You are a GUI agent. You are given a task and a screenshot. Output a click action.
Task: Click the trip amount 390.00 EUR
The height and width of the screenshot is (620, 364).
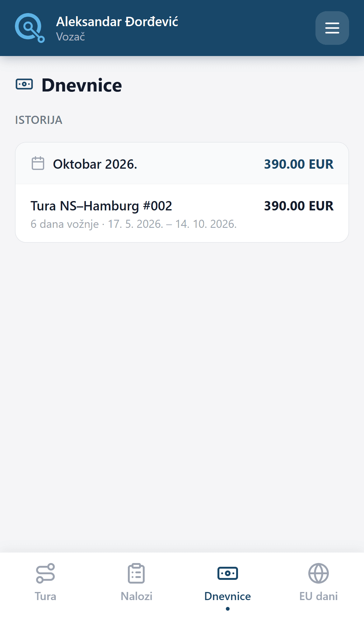[x=299, y=206]
